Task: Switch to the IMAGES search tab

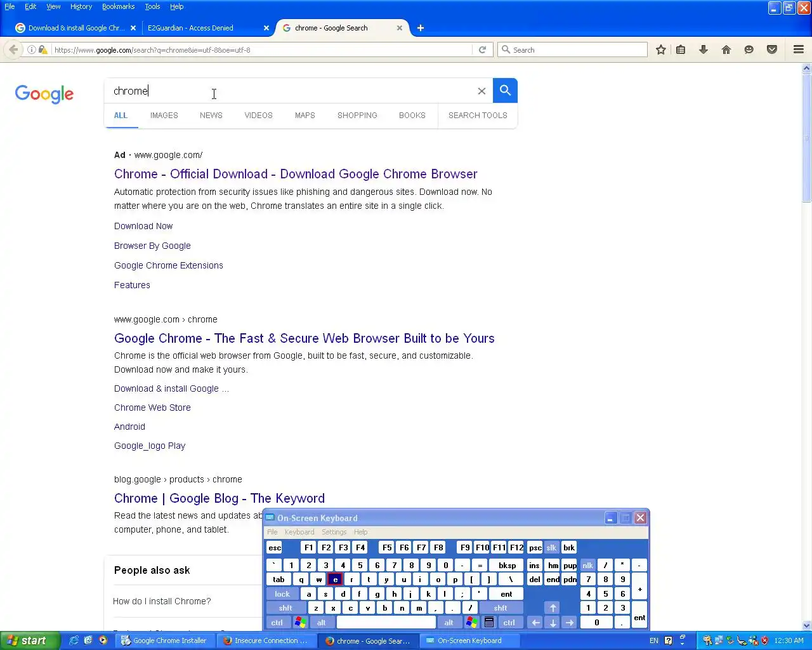Action: point(164,115)
